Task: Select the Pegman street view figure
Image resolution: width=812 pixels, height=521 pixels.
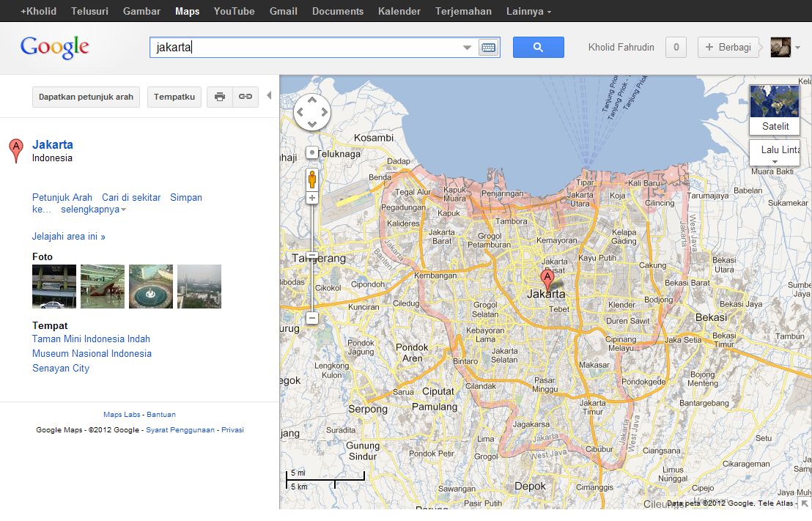Action: tap(312, 178)
